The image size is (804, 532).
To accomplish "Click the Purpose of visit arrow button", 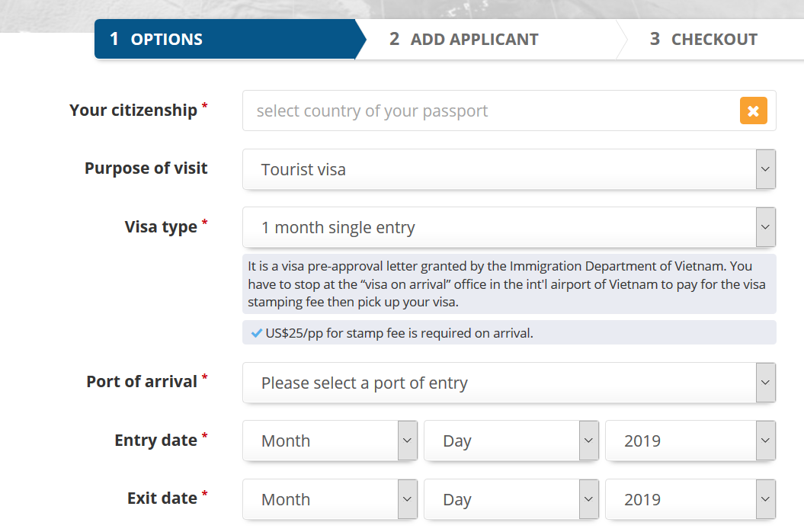I will pos(766,169).
